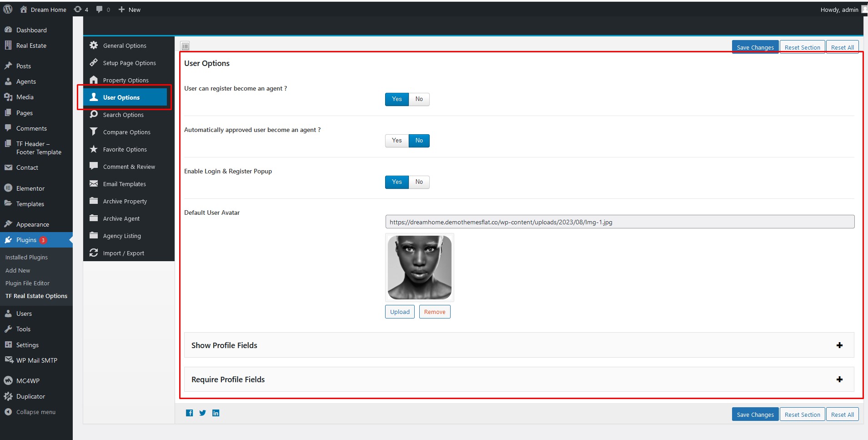
Task: Click the Real Estate building icon
Action: (8, 45)
